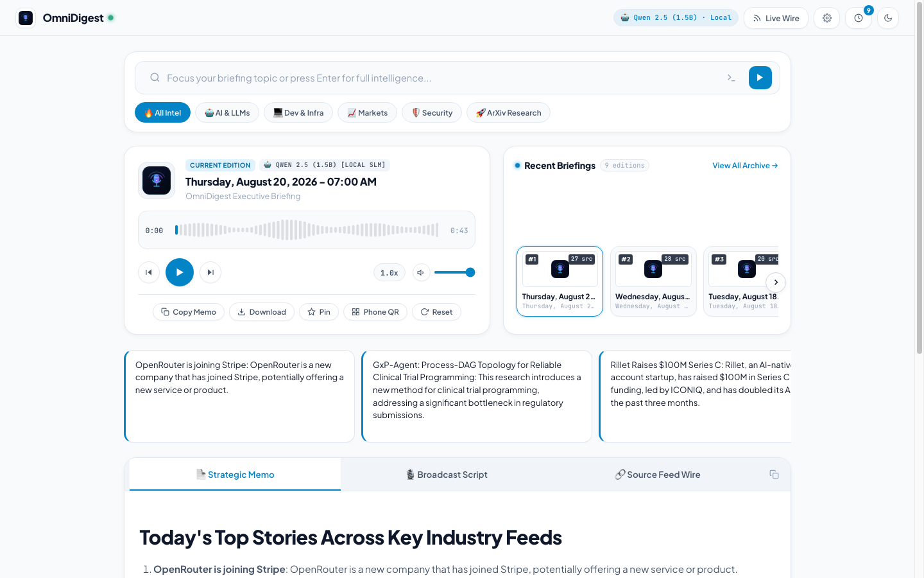Filter by AI & LLMs
The image size is (924, 578).
227,112
